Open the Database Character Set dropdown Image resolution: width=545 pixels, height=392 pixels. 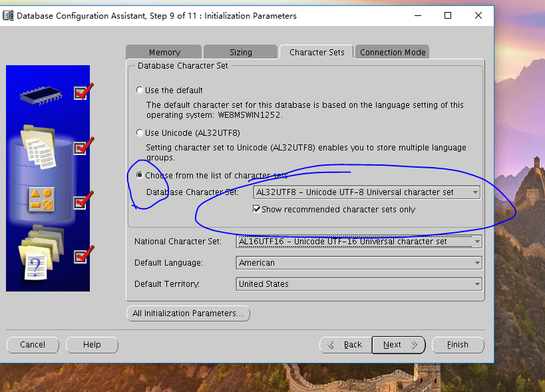point(367,192)
